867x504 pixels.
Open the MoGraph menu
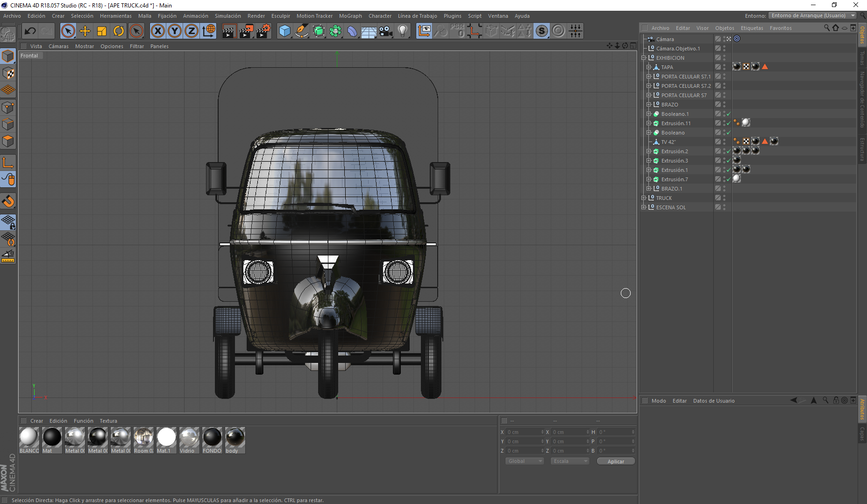tap(350, 16)
